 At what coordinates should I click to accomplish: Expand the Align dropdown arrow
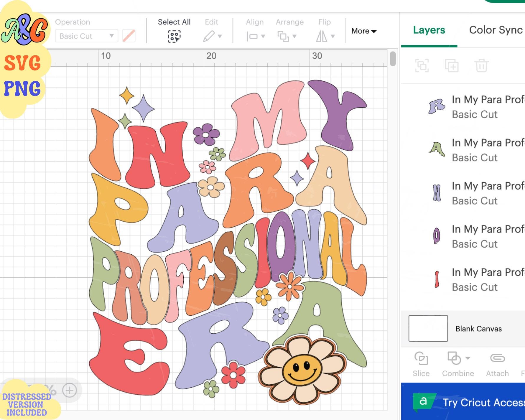[263, 37]
